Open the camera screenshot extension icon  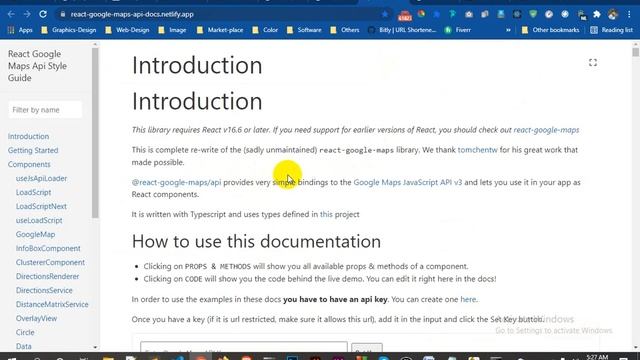click(469, 14)
